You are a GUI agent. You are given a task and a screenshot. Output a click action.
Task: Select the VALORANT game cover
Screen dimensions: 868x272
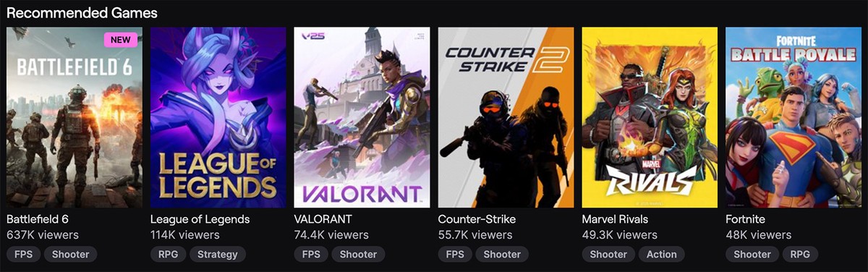(362, 117)
